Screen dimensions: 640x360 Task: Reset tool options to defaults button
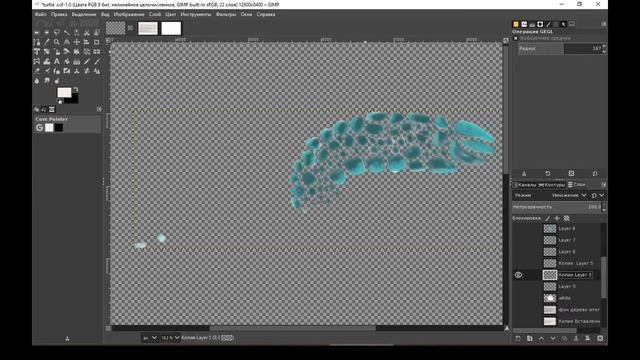tap(595, 173)
